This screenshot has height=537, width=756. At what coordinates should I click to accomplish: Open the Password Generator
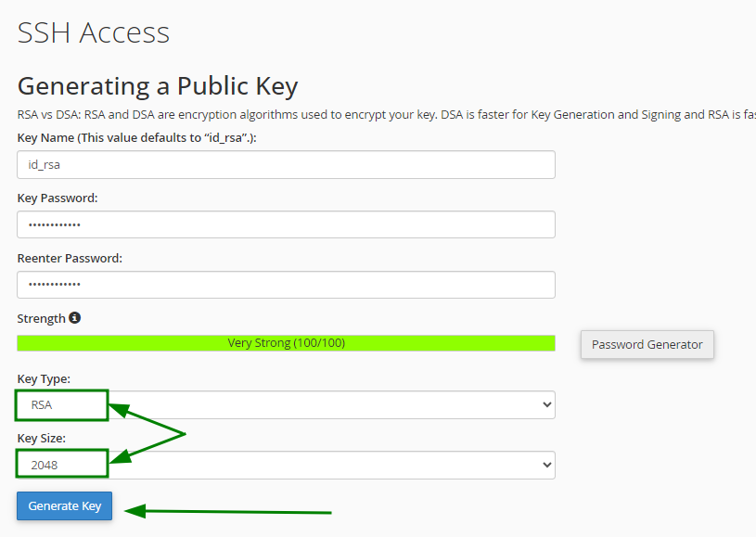coord(647,344)
